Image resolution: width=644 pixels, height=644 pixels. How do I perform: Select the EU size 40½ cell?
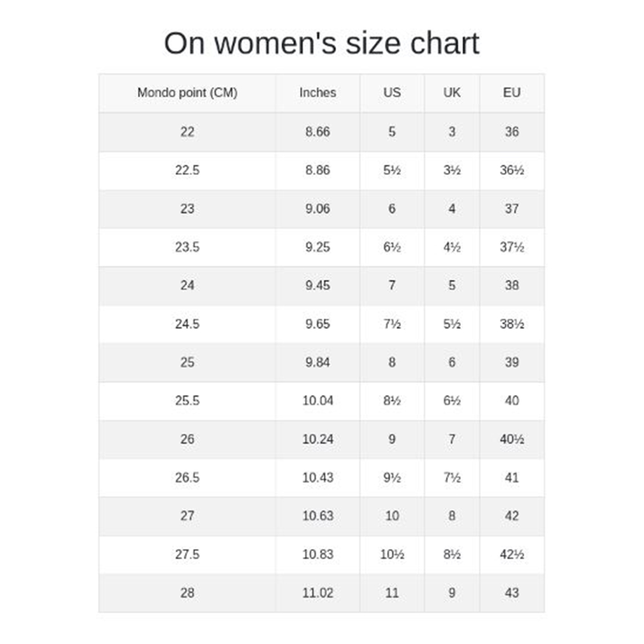coord(511,439)
